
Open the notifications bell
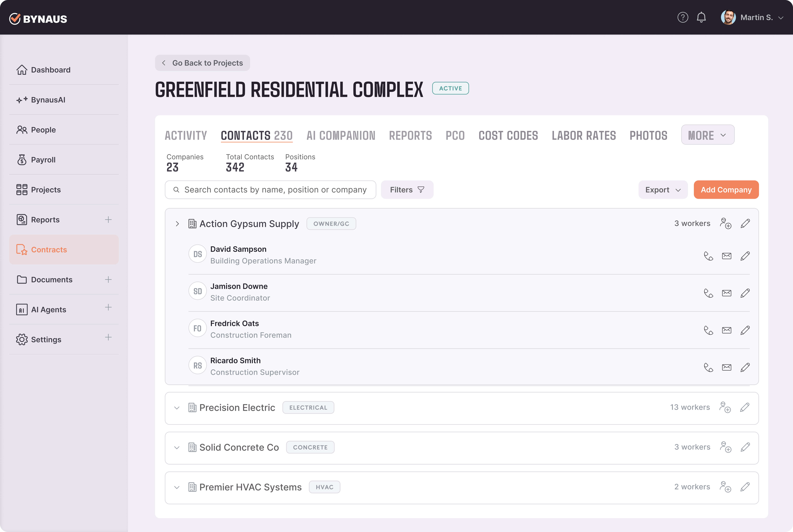pos(701,17)
